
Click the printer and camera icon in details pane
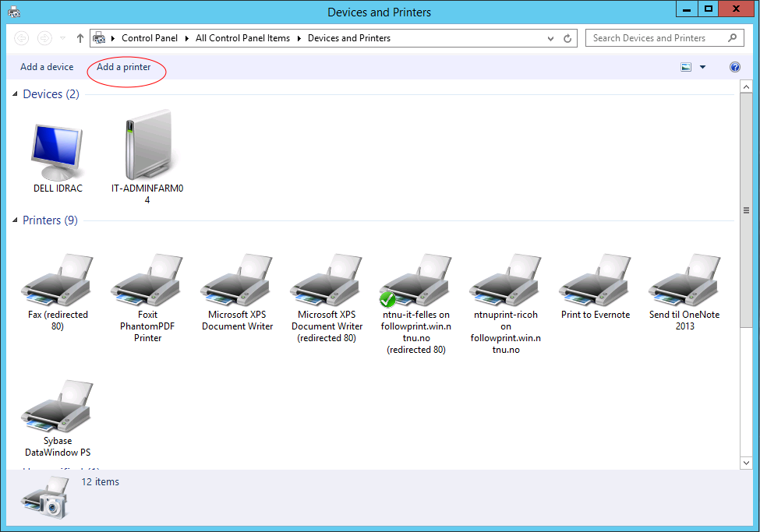44,498
